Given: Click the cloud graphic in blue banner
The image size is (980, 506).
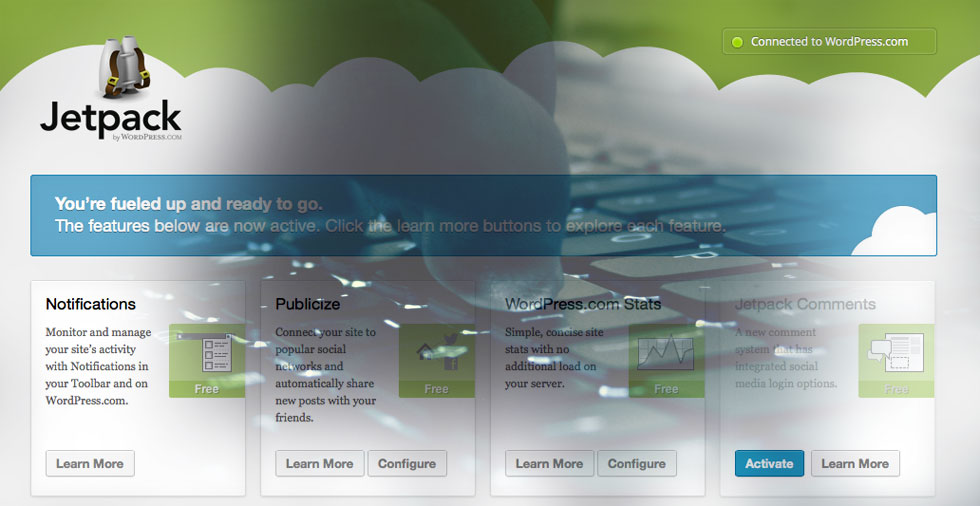Looking at the screenshot, I should [895, 232].
